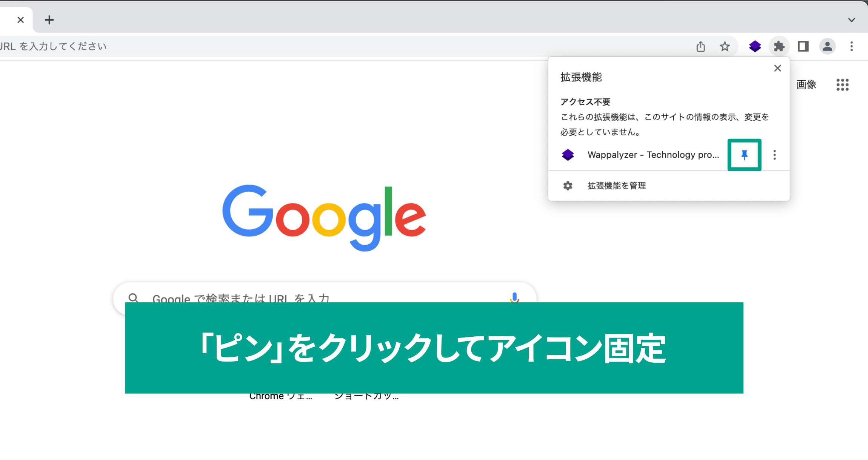Click the ショートカッ… shortcut tile
Screen dimensions: 868x460
pos(366,397)
